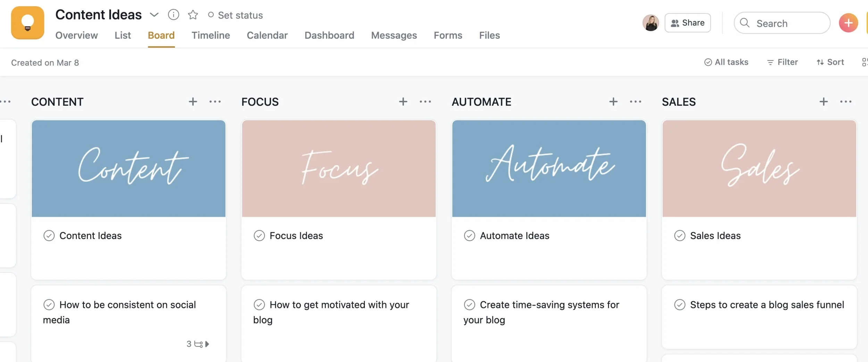Click the red plus quick-add button
The width and height of the screenshot is (868, 362).
pyautogui.click(x=848, y=23)
